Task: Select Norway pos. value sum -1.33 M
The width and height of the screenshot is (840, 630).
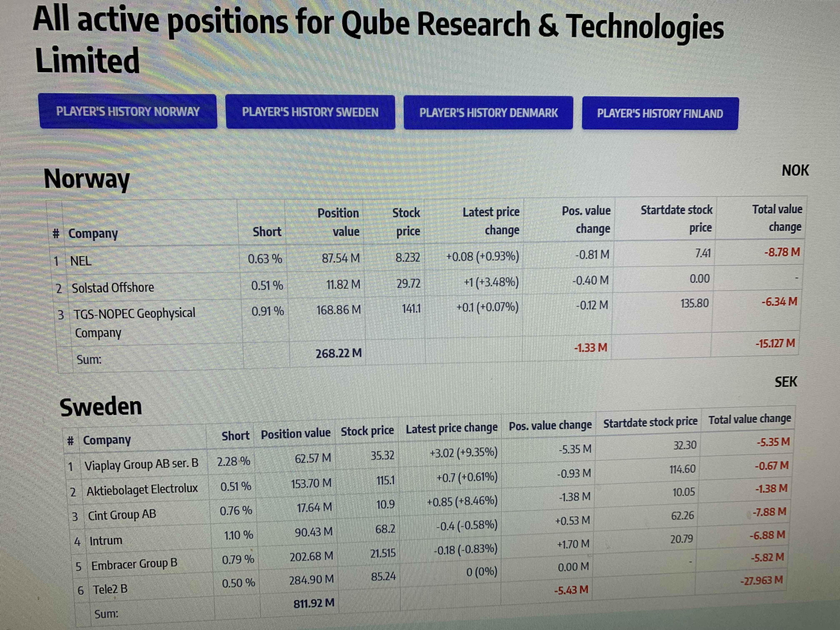Action: 590,347
